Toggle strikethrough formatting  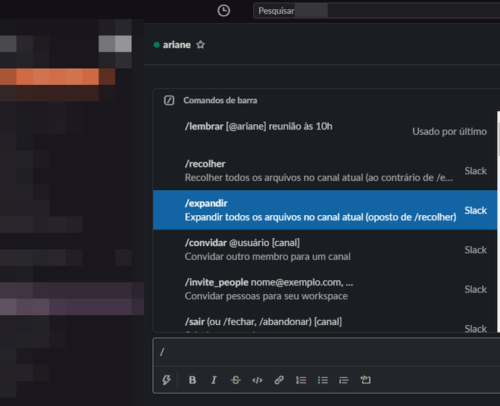coord(235,380)
